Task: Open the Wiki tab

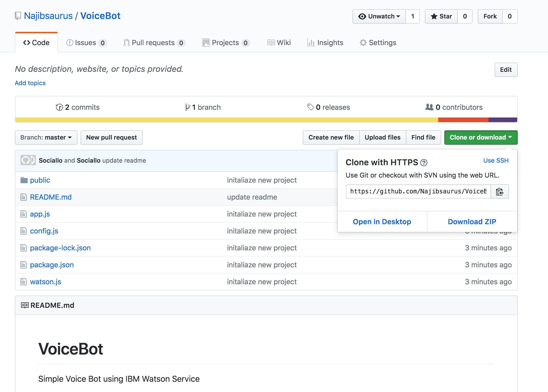Action: click(279, 43)
